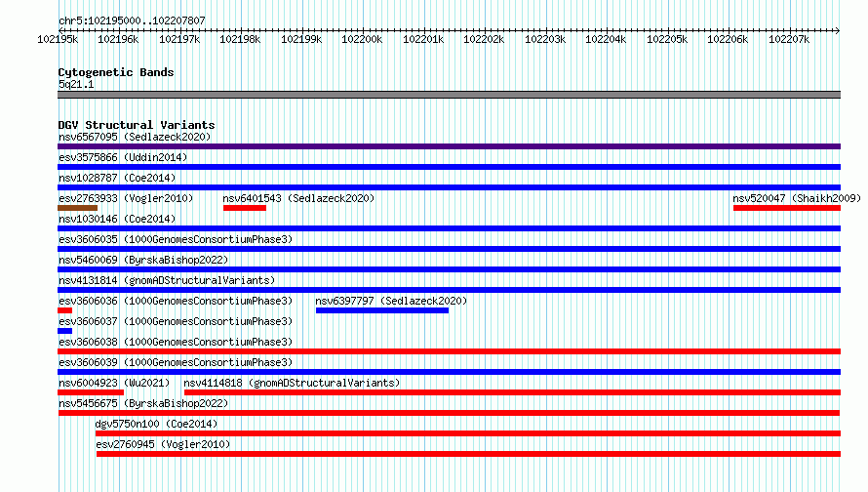Select the purple nsv6567095 variant bar
This screenshot has width=868, height=492.
tap(449, 146)
